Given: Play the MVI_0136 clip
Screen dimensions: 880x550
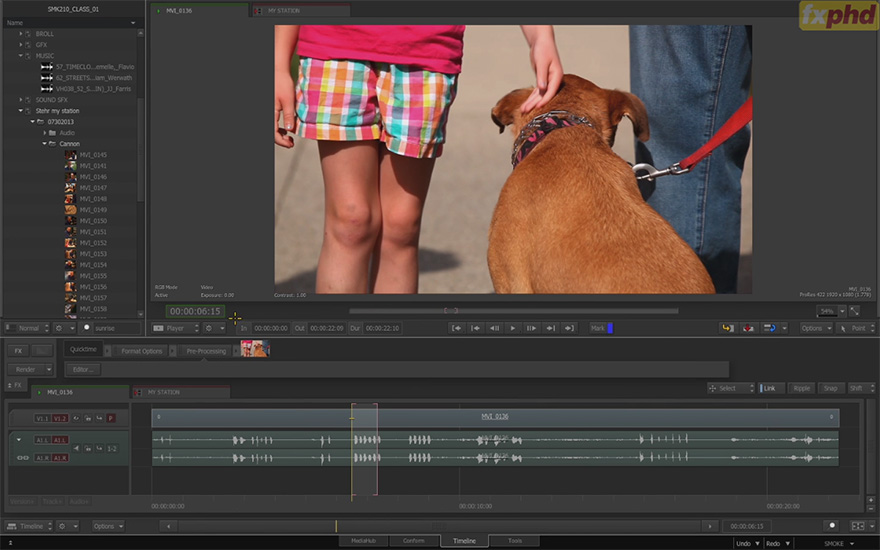Looking at the screenshot, I should click(x=512, y=328).
